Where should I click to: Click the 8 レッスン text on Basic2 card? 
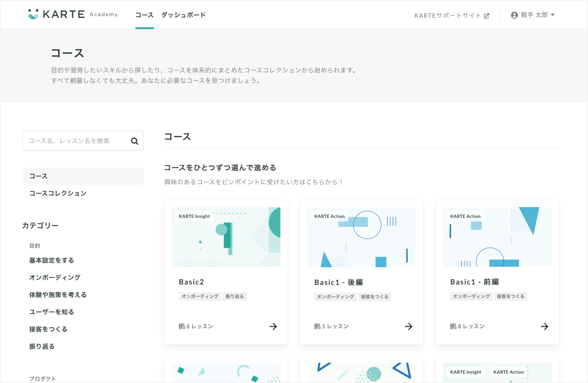(x=200, y=326)
